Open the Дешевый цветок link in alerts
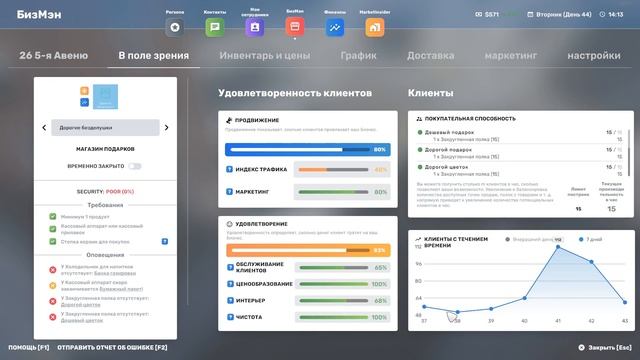The width and height of the screenshot is (640, 360). 82,320
